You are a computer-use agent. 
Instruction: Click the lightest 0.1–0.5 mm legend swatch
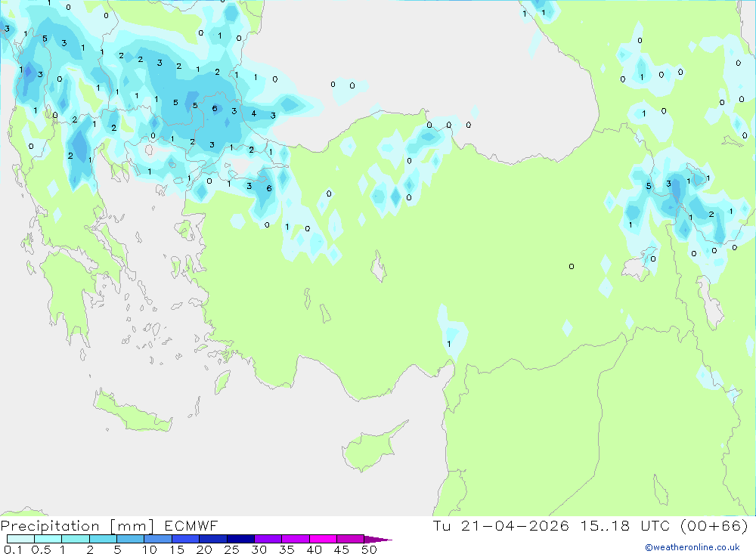tap(20, 539)
